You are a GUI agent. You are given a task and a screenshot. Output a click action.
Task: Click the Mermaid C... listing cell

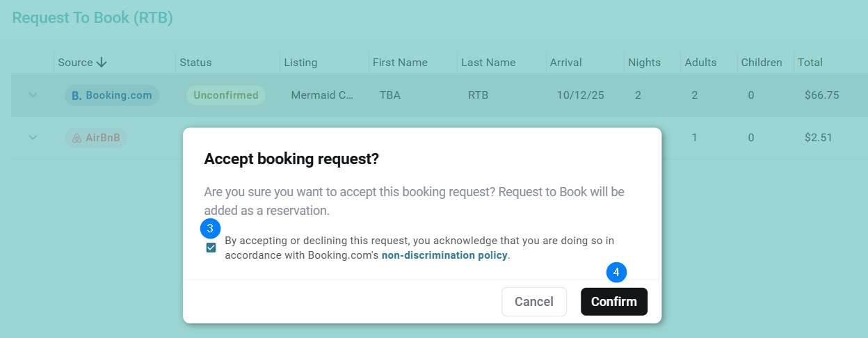tap(322, 95)
